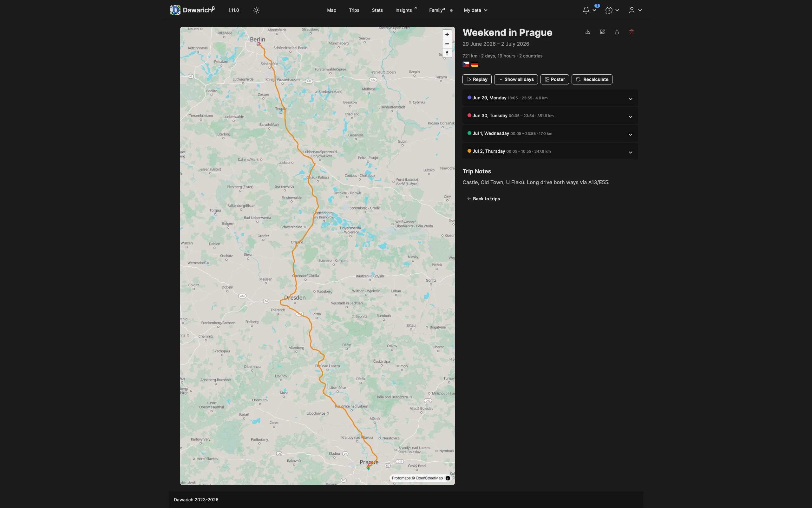The width and height of the screenshot is (812, 508).
Task: Click green color dot for Jul 1
Action: (469, 133)
